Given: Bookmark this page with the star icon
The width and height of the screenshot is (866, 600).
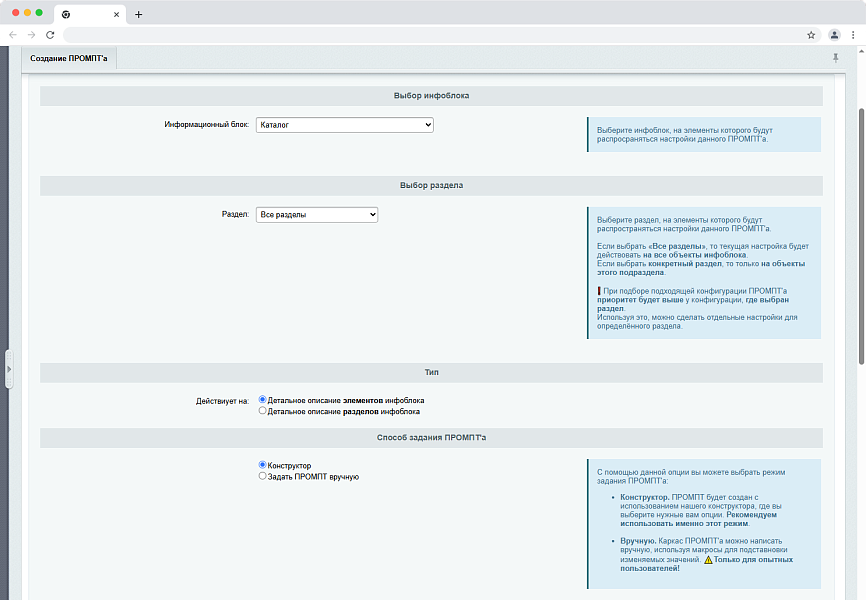Looking at the screenshot, I should pyautogui.click(x=811, y=34).
